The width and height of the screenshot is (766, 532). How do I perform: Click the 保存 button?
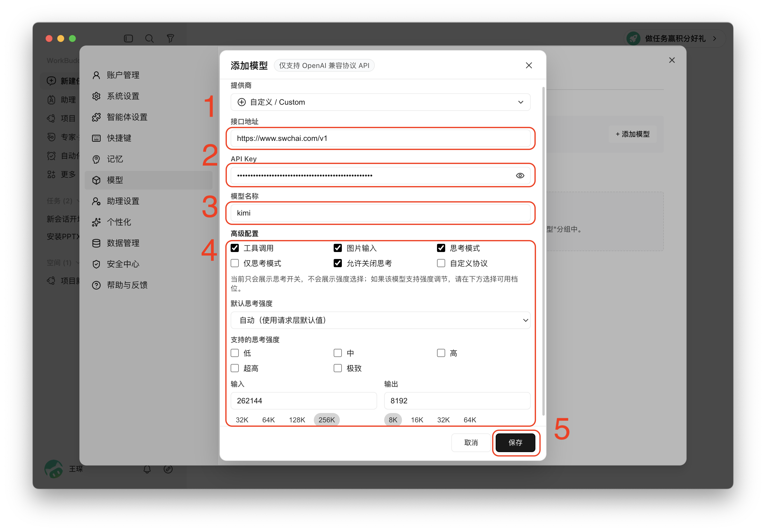515,442
